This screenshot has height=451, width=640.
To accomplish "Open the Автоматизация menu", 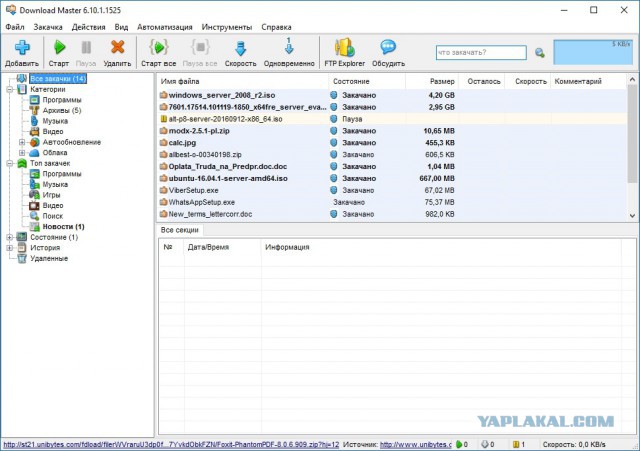I will (x=164, y=27).
